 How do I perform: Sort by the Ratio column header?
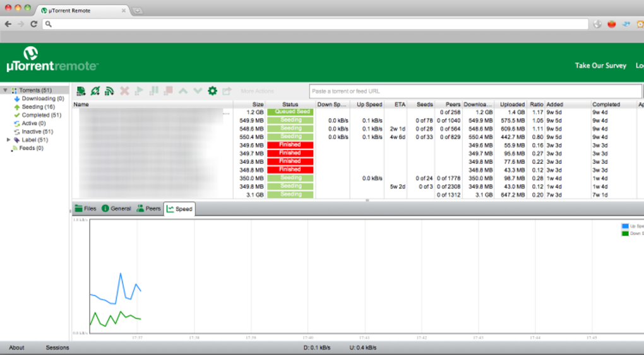[x=536, y=105]
